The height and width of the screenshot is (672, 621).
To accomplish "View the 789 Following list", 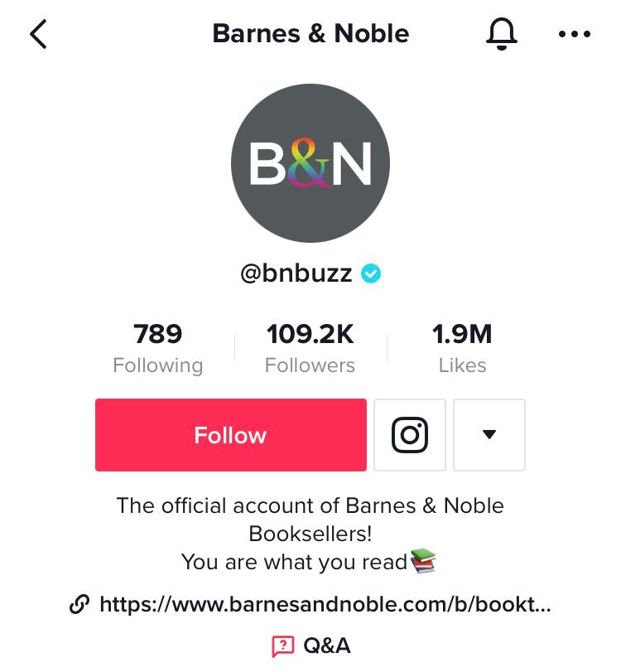I will (158, 348).
